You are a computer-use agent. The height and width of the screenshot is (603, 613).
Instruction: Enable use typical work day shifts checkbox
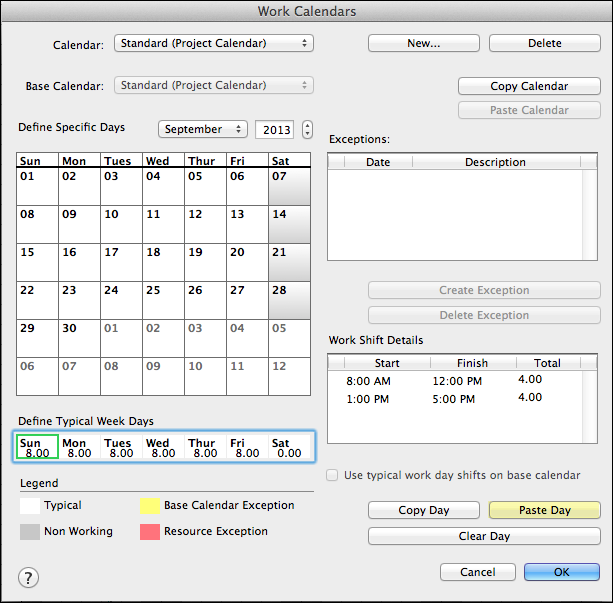pyautogui.click(x=334, y=475)
